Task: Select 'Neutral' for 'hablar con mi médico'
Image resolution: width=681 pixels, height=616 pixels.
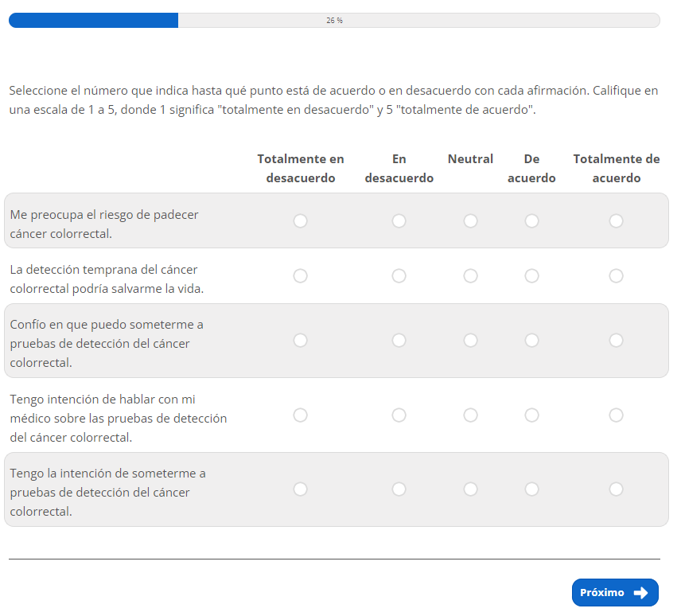Action: pos(470,415)
